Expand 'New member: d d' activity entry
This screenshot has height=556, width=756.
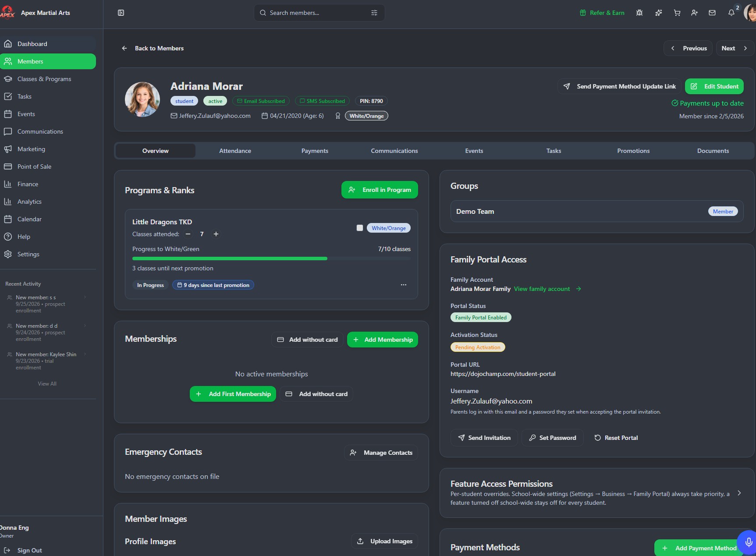click(x=85, y=326)
